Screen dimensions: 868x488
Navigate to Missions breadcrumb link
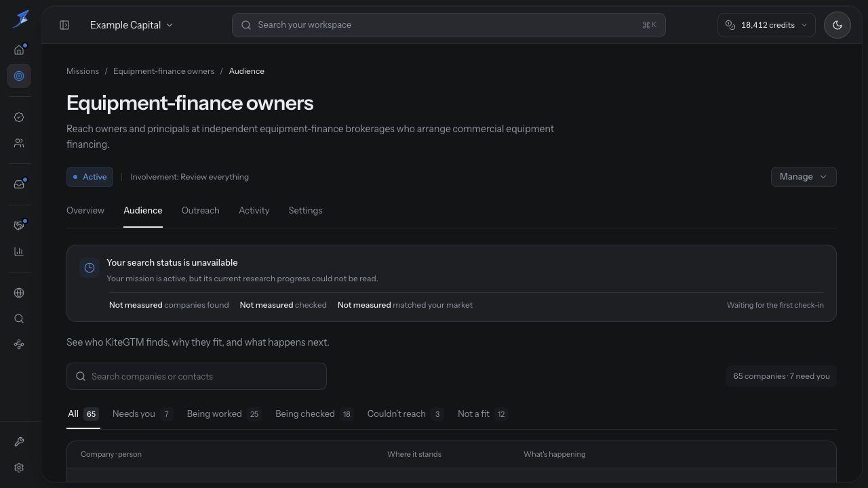pos(83,71)
